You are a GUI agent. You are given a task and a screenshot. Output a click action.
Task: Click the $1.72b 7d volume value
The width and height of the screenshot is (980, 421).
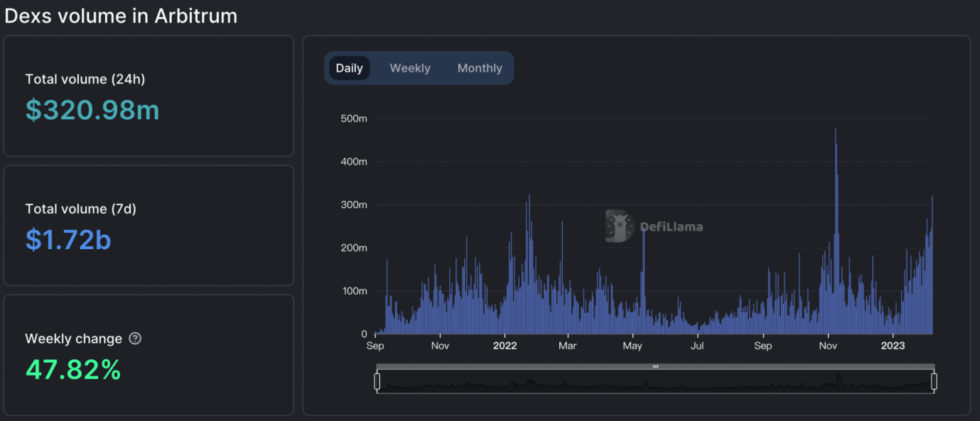click(68, 240)
